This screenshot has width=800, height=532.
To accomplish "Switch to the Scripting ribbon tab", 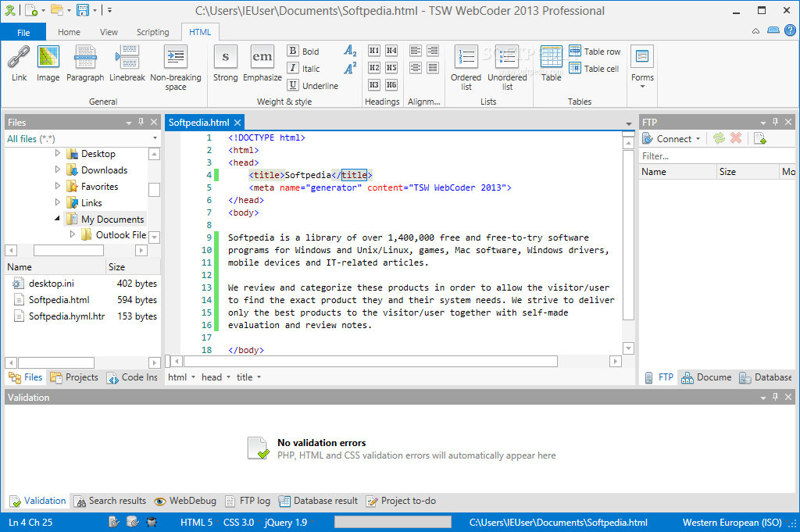I will [x=152, y=32].
